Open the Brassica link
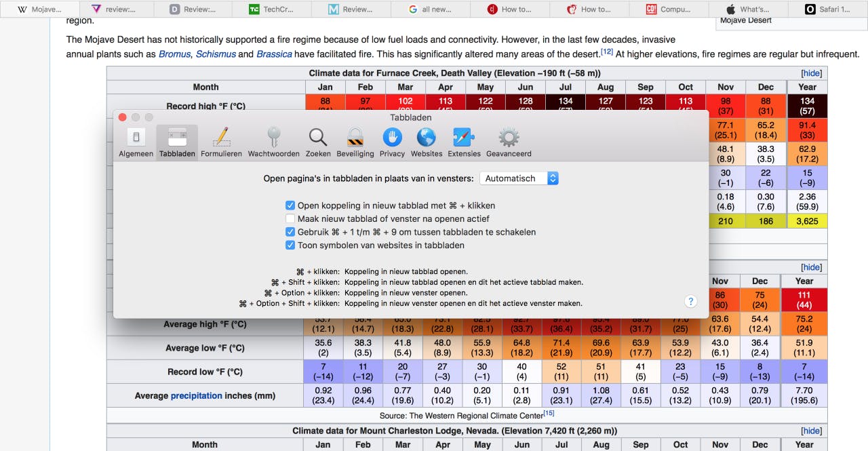This screenshot has height=451, width=868. (x=274, y=54)
